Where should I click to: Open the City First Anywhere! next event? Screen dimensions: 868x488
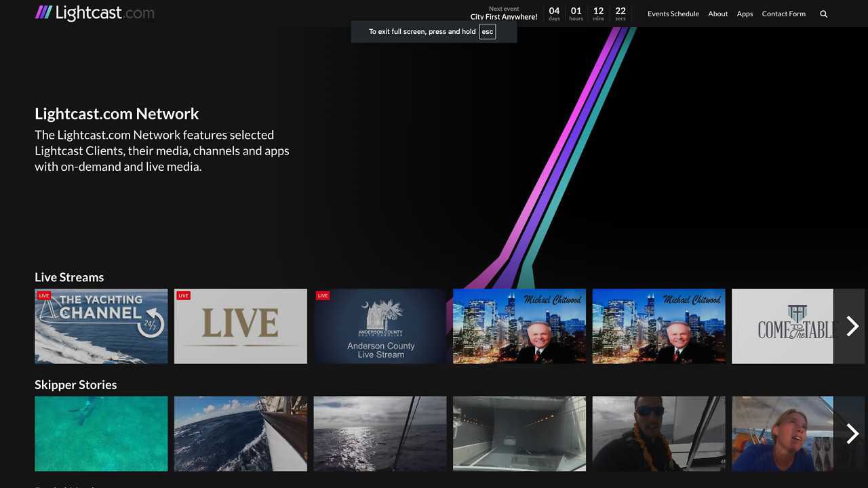(504, 17)
